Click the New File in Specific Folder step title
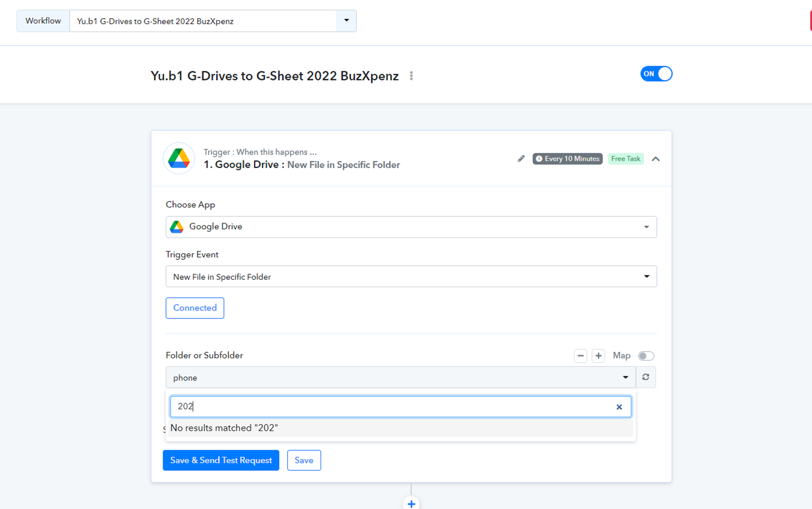Viewport: 812px width, 509px height. 343,165
